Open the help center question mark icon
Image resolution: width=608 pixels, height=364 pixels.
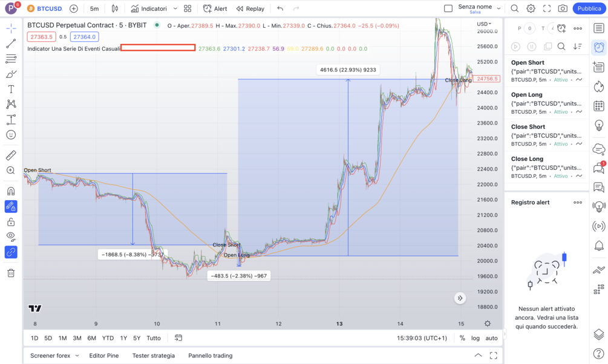599,353
